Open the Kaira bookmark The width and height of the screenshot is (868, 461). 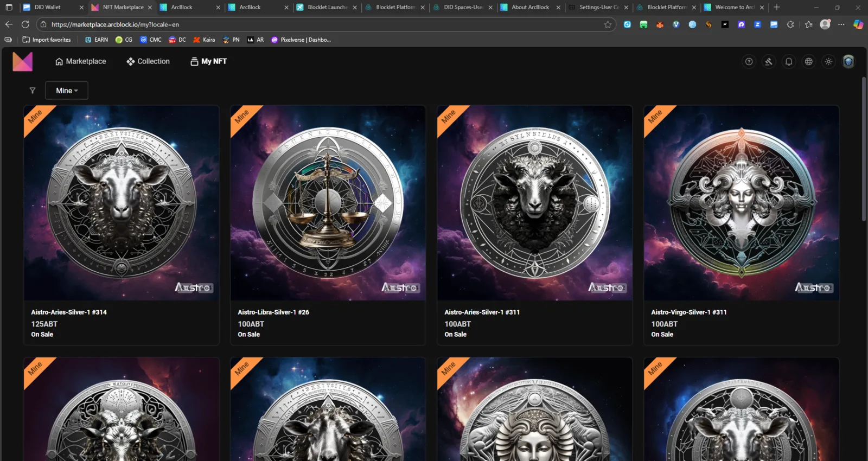tap(204, 40)
